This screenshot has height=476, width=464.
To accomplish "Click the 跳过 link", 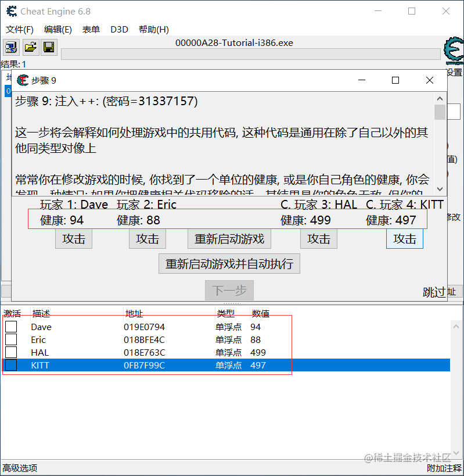I will 434,292.
